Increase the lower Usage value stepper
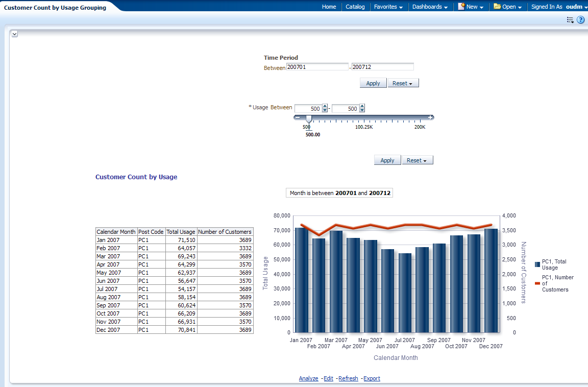This screenshot has width=588, height=387. (x=325, y=106)
